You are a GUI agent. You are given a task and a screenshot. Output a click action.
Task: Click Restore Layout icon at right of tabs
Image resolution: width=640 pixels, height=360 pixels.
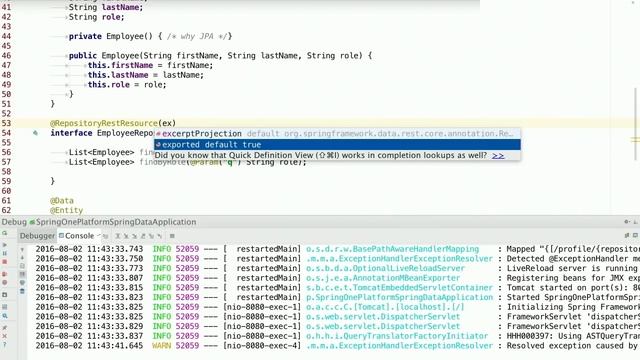(627, 236)
